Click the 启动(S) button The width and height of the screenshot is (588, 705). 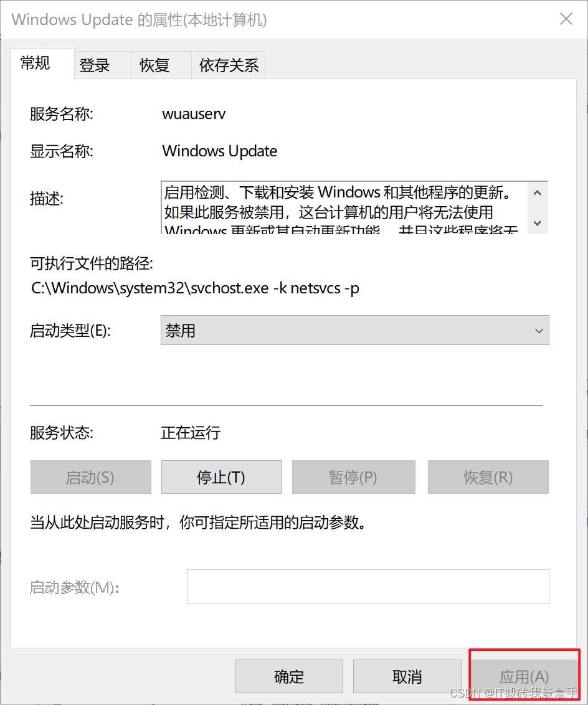[x=91, y=477]
